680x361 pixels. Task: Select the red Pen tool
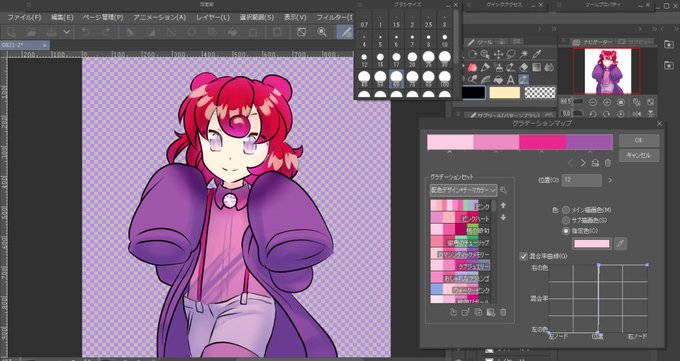pos(472,67)
